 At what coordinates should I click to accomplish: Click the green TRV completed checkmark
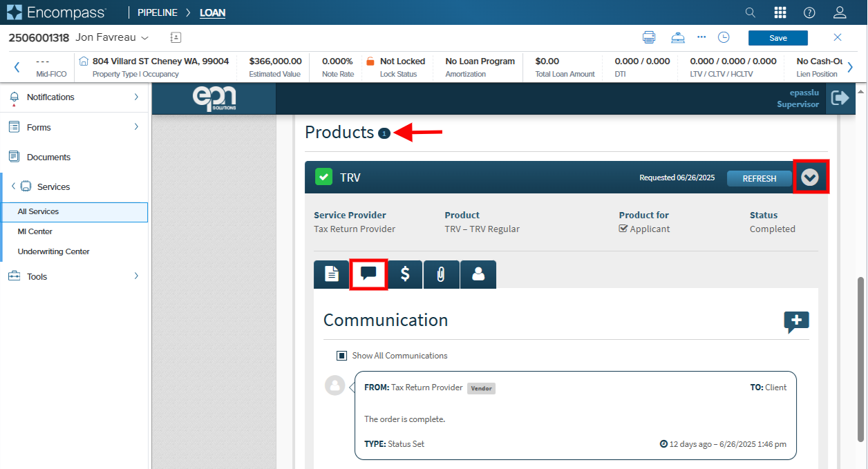[323, 178]
